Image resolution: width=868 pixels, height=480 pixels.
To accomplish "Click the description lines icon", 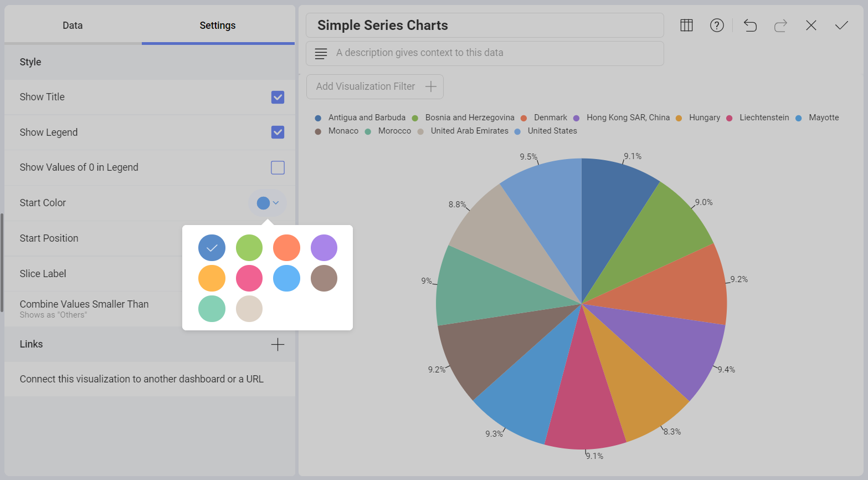I will click(321, 53).
